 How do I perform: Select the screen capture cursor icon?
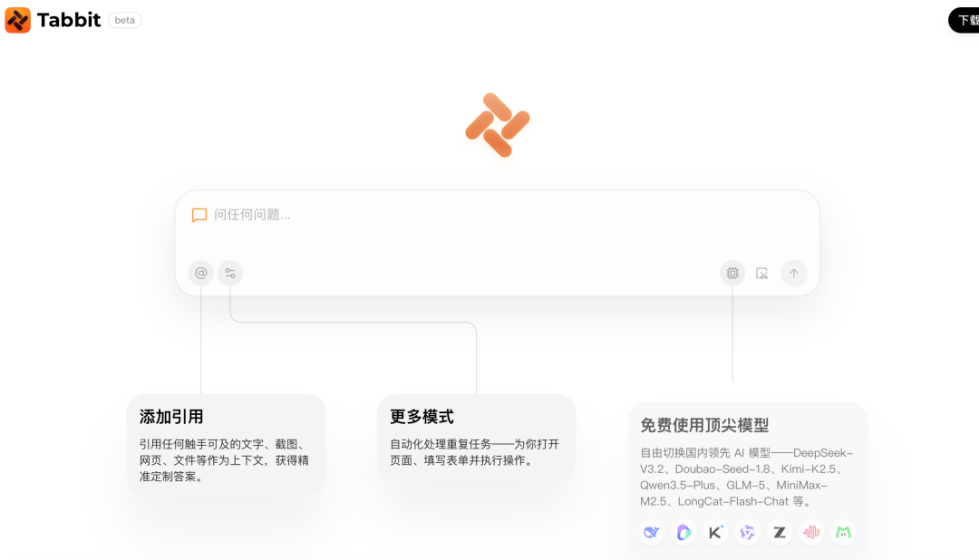tap(761, 273)
